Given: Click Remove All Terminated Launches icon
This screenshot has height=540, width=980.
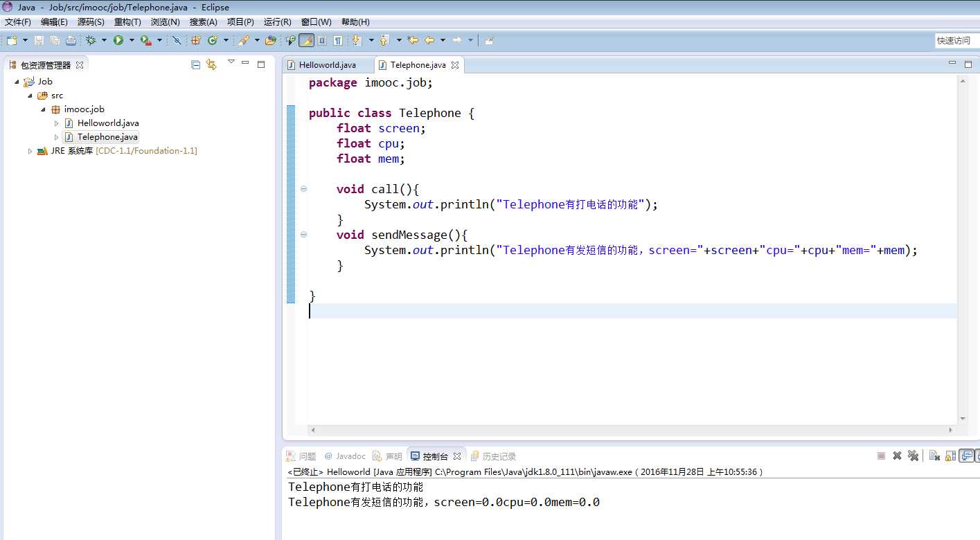Looking at the screenshot, I should pos(914,456).
